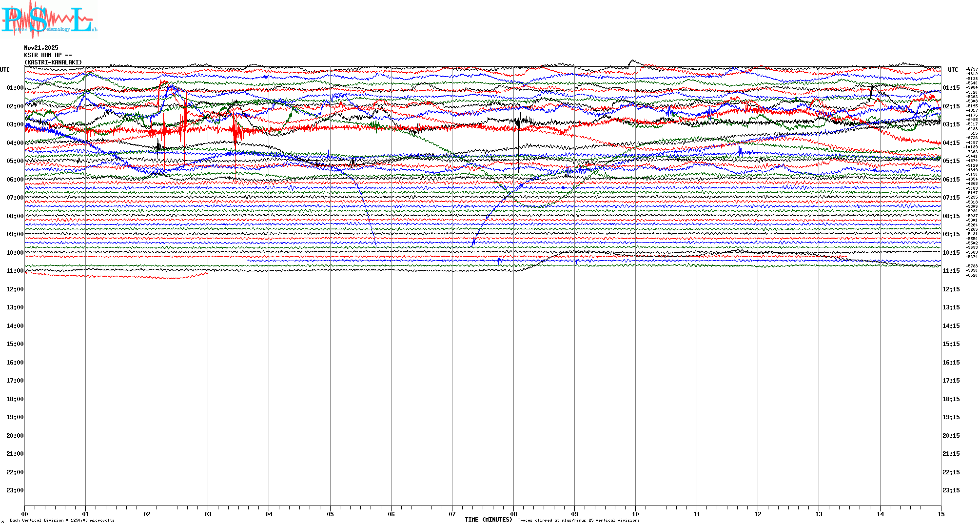980x527 pixels.
Task: Click the 12:00 hour label on left axis
Action: 15,289
